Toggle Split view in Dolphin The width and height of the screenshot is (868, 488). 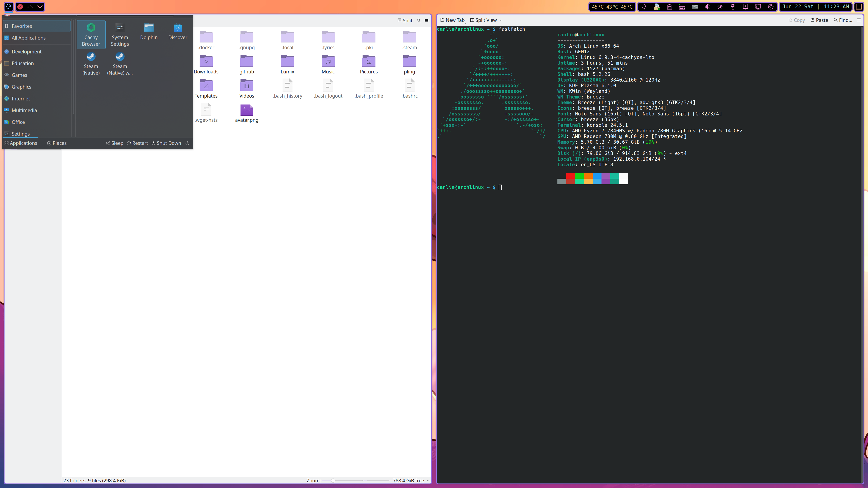[405, 21]
